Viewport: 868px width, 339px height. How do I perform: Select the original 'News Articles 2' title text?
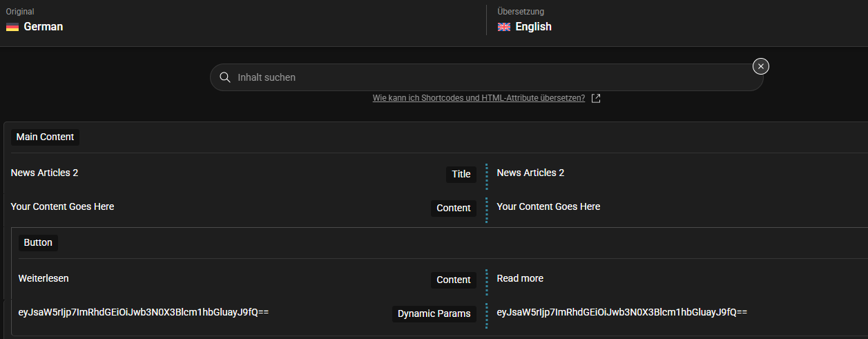click(45, 173)
